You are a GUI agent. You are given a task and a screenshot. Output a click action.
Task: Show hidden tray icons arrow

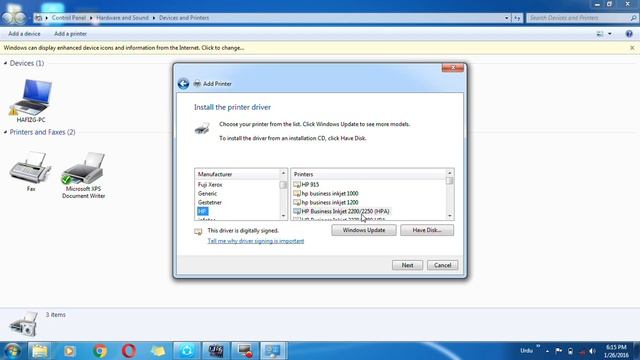(x=547, y=351)
